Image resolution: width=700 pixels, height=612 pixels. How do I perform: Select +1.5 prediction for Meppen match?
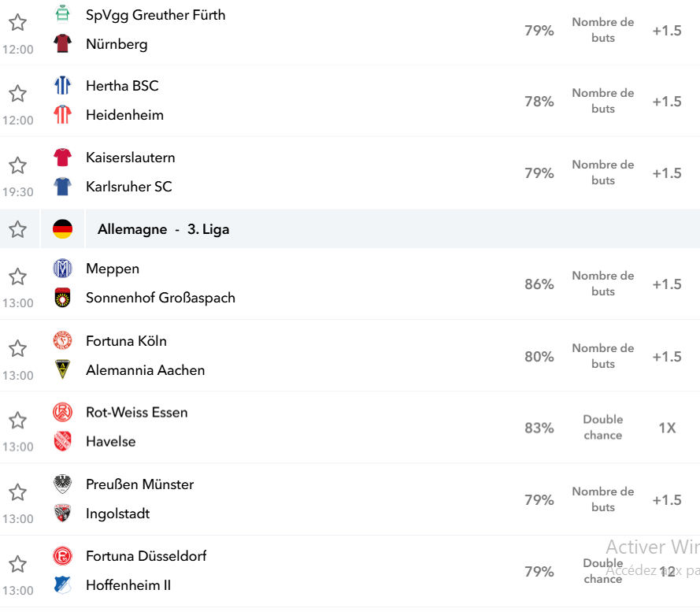pyautogui.click(x=667, y=284)
